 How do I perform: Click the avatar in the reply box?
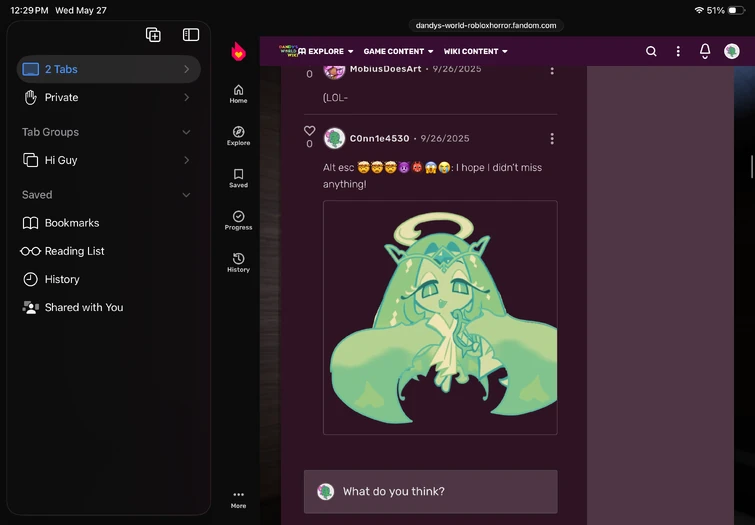click(x=325, y=492)
